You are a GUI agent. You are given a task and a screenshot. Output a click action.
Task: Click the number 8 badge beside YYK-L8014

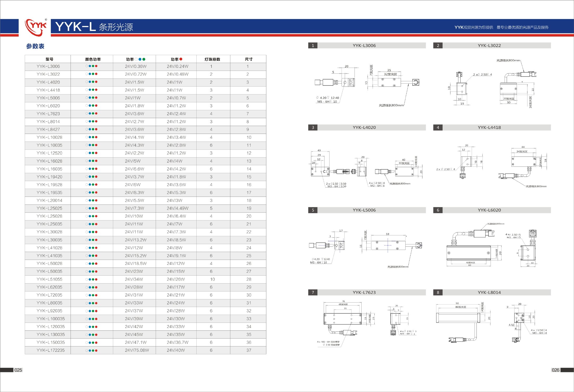click(x=438, y=293)
